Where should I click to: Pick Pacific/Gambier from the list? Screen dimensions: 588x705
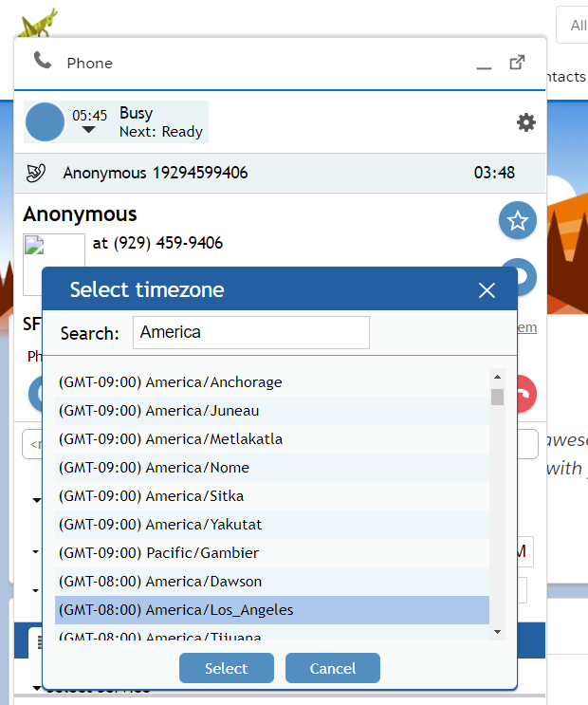pyautogui.click(x=158, y=553)
